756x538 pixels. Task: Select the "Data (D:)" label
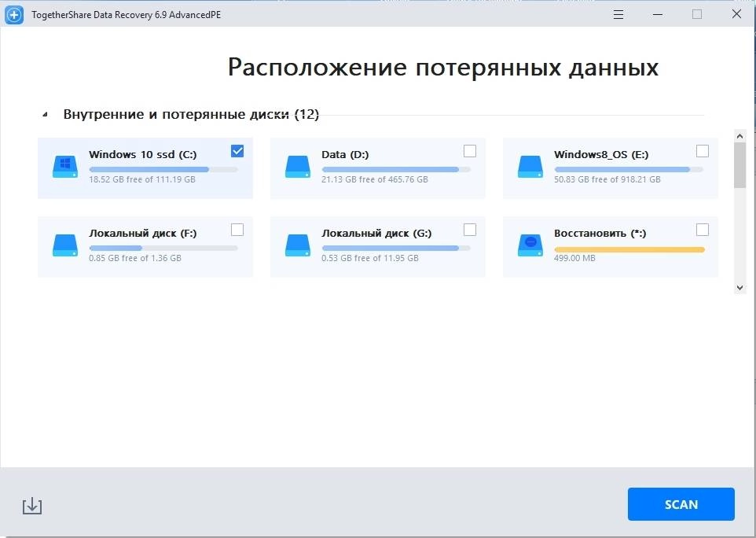click(x=345, y=154)
